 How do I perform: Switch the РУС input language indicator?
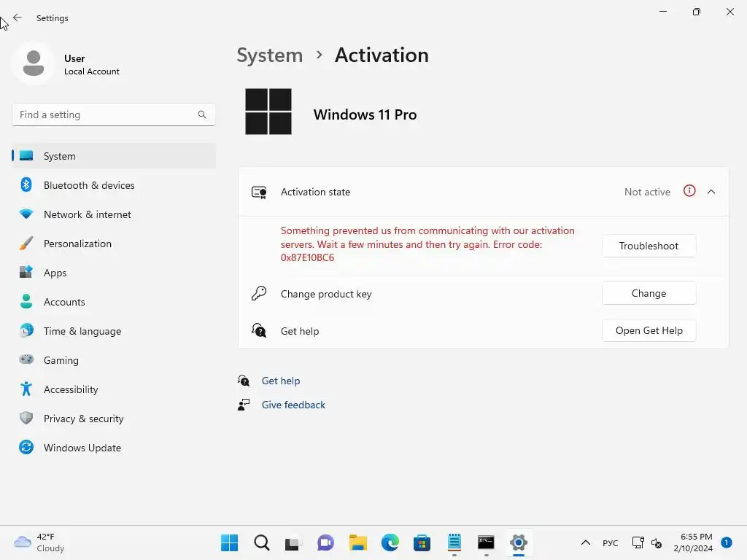pos(611,542)
